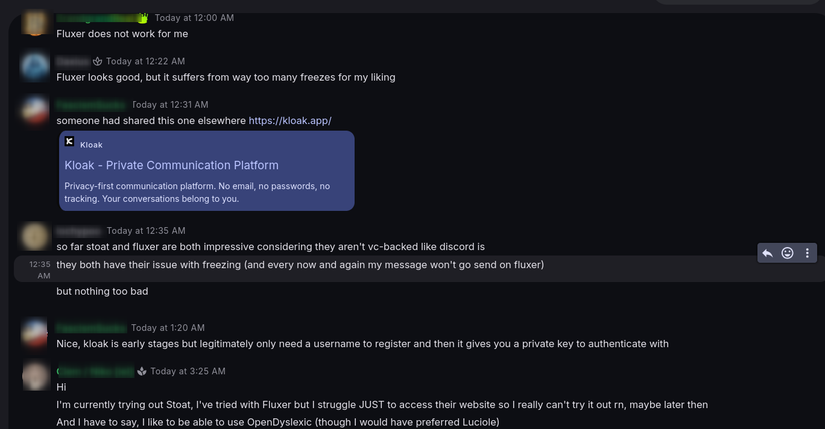Click the timestamp 'Today at 12:31 AM'

(170, 105)
